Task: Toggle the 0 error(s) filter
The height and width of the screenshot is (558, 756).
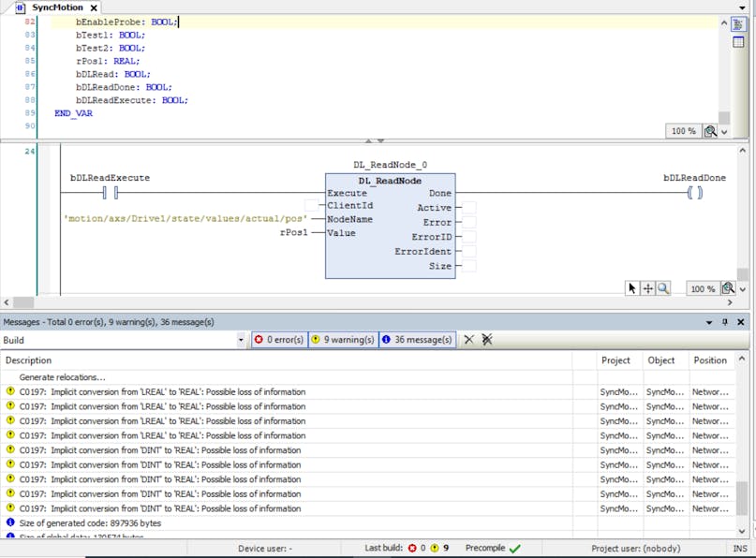Action: [279, 340]
